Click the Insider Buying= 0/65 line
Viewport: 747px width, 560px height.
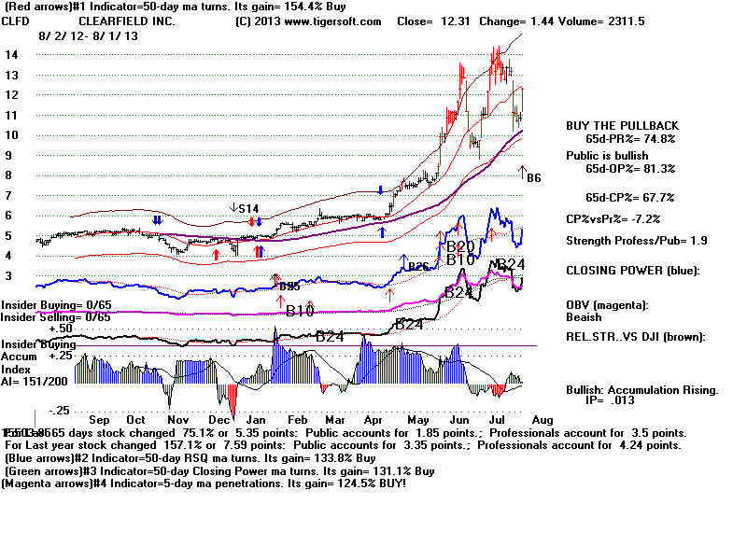click(56, 305)
